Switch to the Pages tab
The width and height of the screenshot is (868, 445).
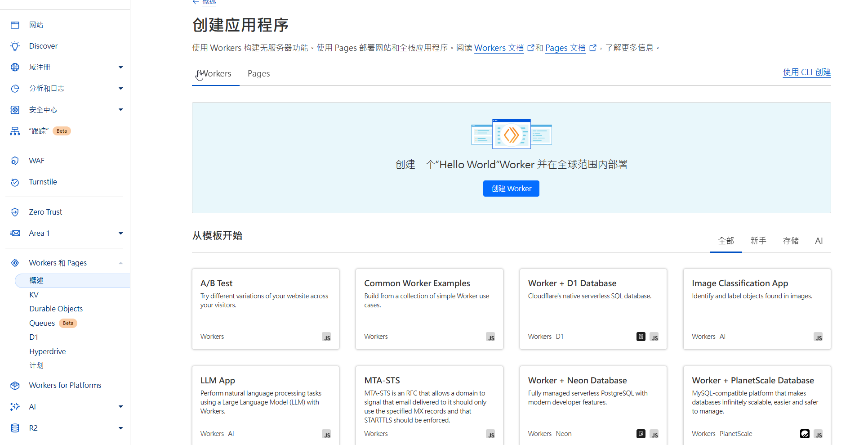(258, 74)
